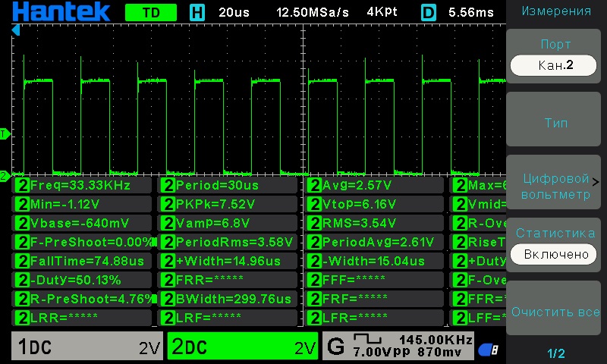
Task: Open the Тип measurement type list
Action: tap(555, 123)
